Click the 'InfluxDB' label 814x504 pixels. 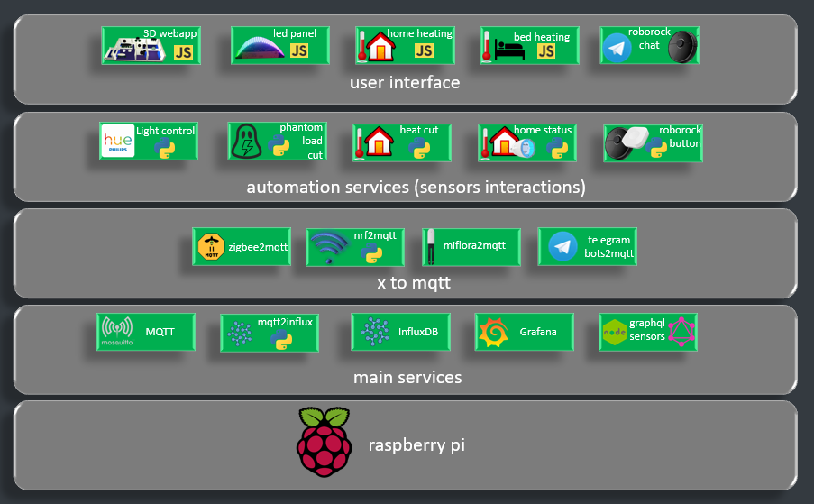point(418,332)
